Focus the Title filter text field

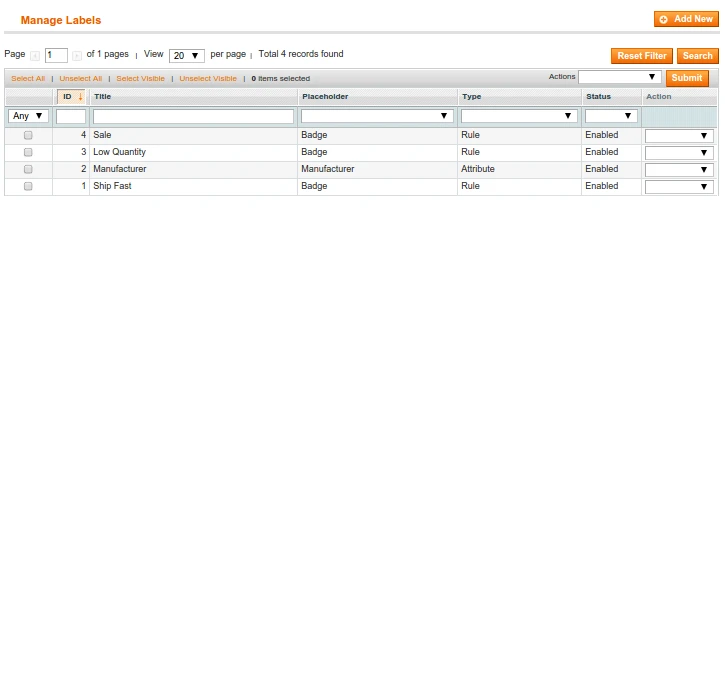click(193, 116)
